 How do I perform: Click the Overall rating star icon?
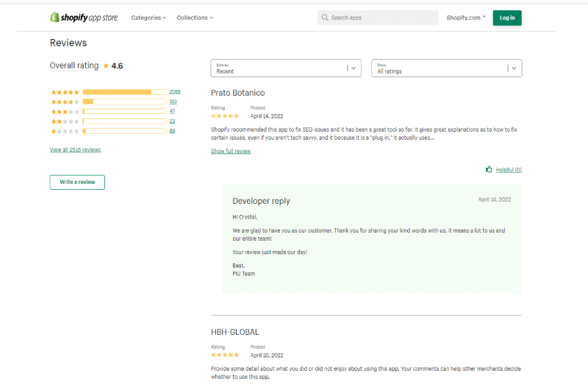coord(106,66)
